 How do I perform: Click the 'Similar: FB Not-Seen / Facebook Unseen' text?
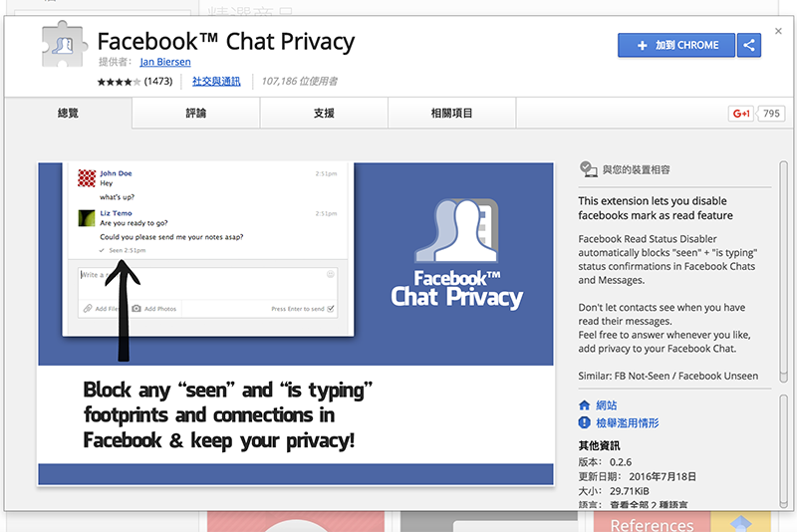click(x=667, y=376)
